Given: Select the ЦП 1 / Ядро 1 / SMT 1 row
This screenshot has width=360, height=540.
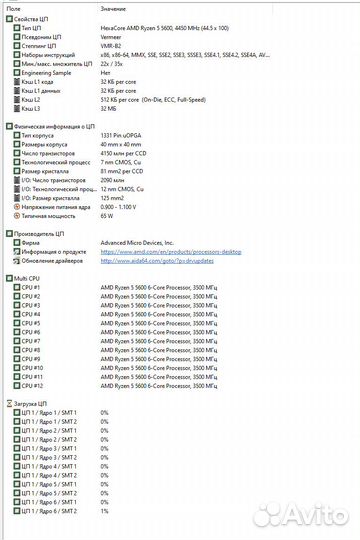Looking at the screenshot, I should point(61,413).
